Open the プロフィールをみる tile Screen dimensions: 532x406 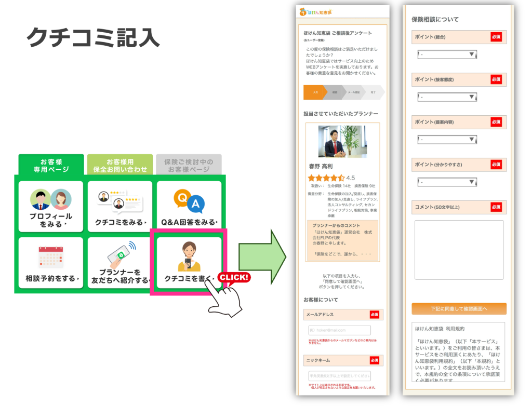click(x=51, y=206)
